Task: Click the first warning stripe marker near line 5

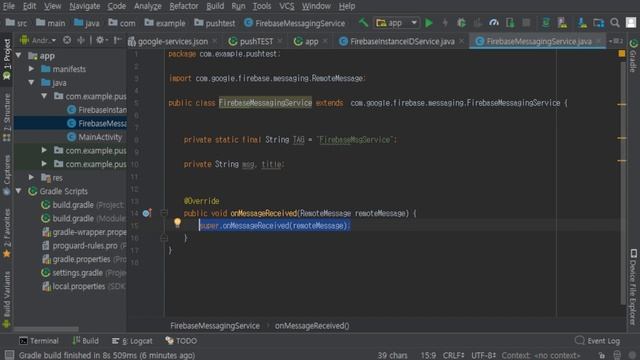Action: [622, 104]
